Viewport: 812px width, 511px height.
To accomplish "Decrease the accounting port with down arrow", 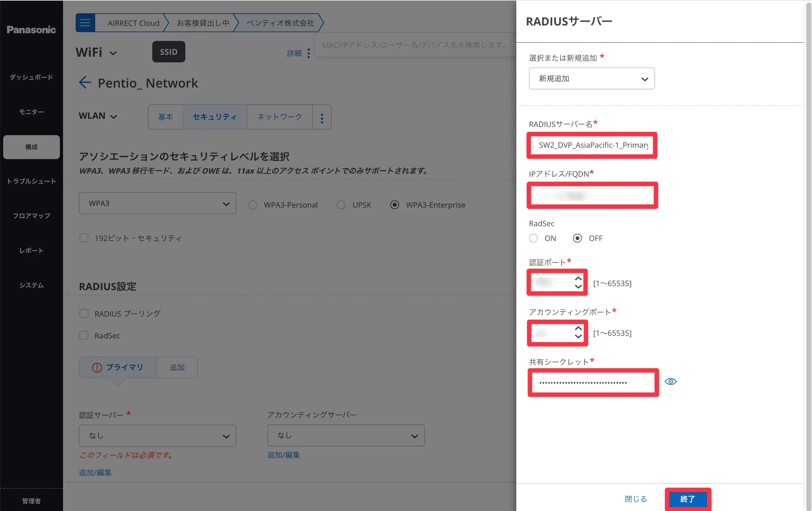I will pyautogui.click(x=578, y=336).
